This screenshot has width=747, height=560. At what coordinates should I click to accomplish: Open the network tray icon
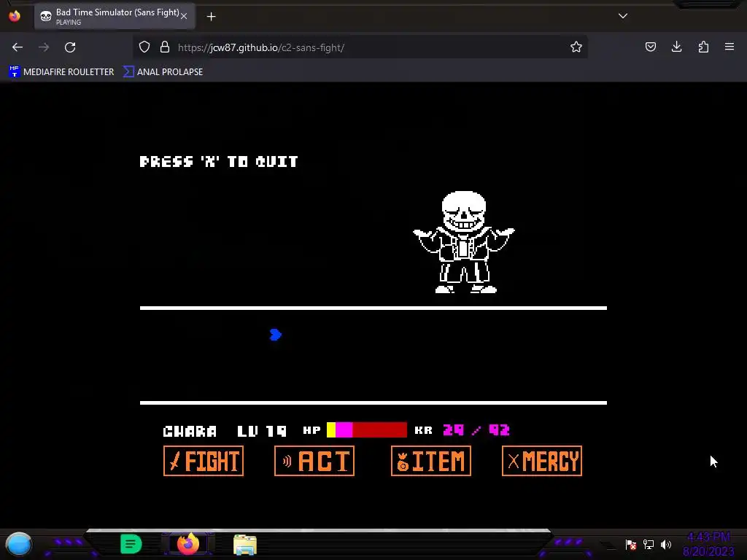[x=649, y=544]
